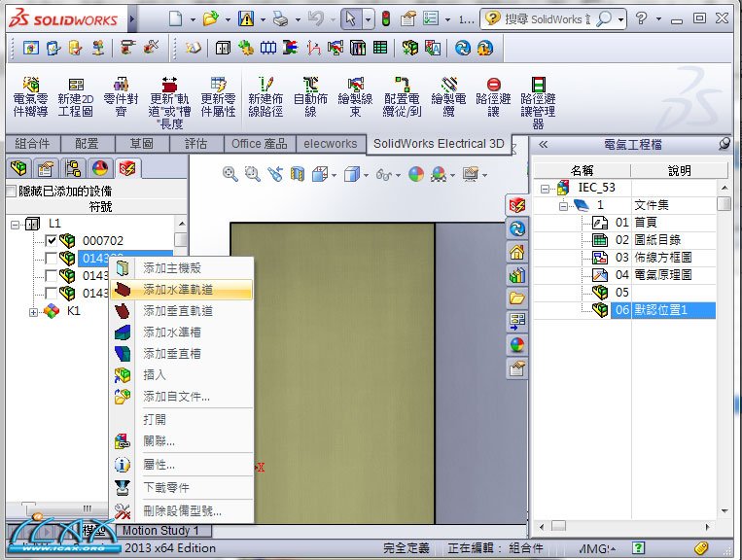The width and height of the screenshot is (742, 560).
Task: Click the 更新零件屬性 icon
Action: (219, 97)
